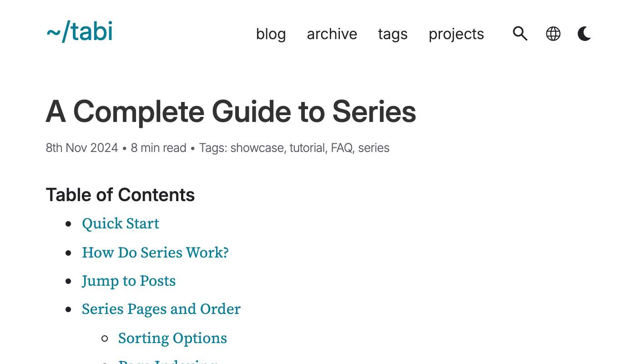
Task: Open the blog menu item
Action: coord(271,34)
